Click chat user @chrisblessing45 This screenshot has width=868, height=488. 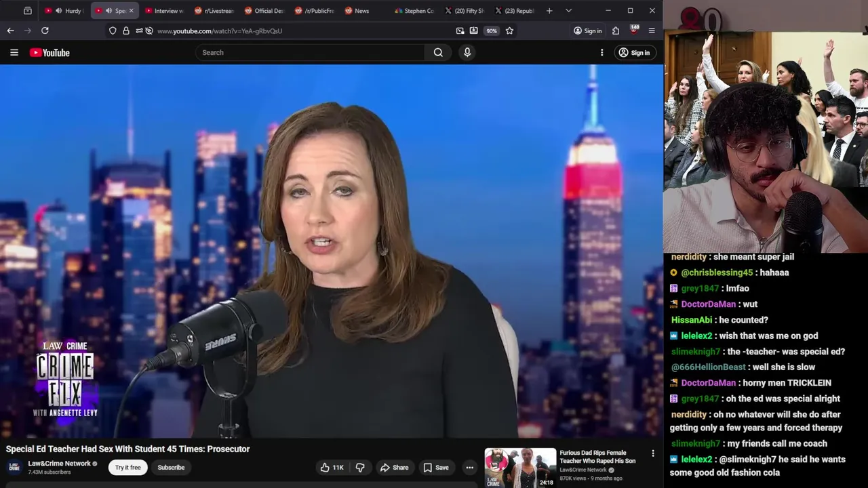[x=717, y=272]
